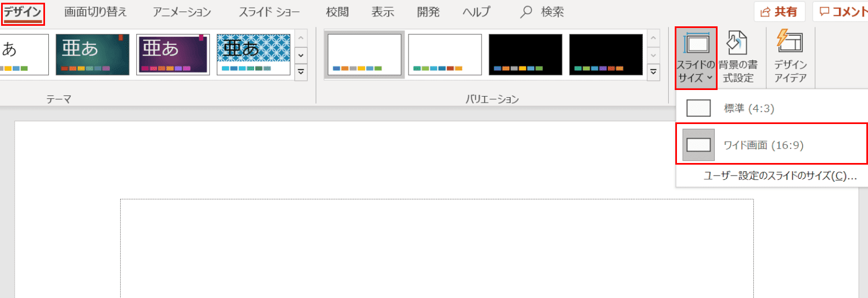
Task: Go to the スライド ショー tab
Action: [x=269, y=12]
